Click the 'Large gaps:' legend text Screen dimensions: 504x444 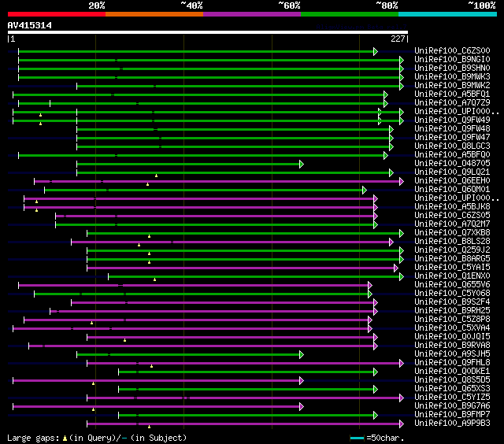pos(33,438)
